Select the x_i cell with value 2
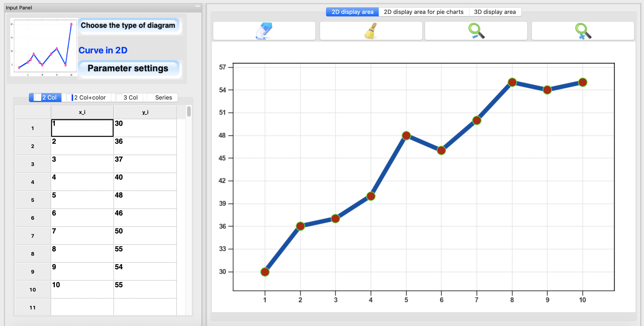 click(82, 146)
